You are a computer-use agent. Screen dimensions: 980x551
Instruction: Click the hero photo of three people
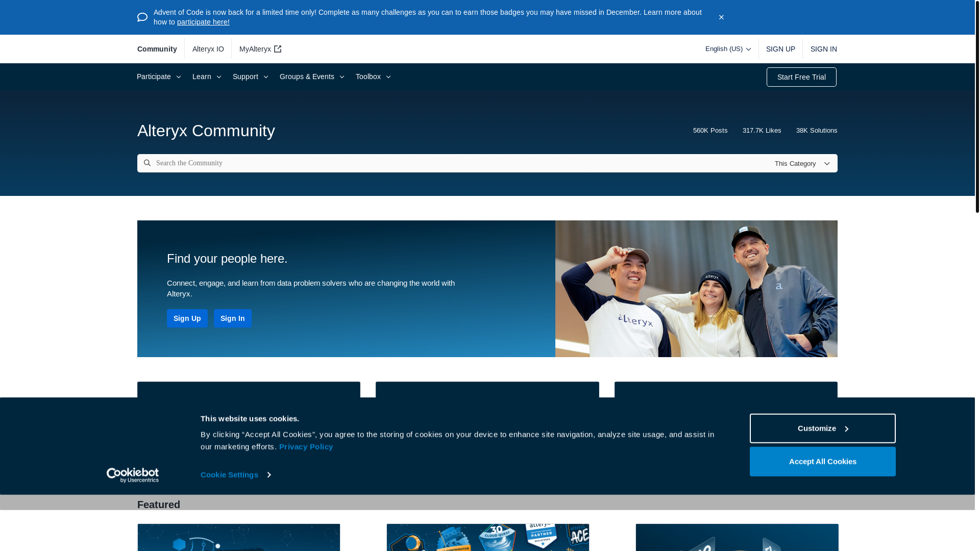(696, 289)
